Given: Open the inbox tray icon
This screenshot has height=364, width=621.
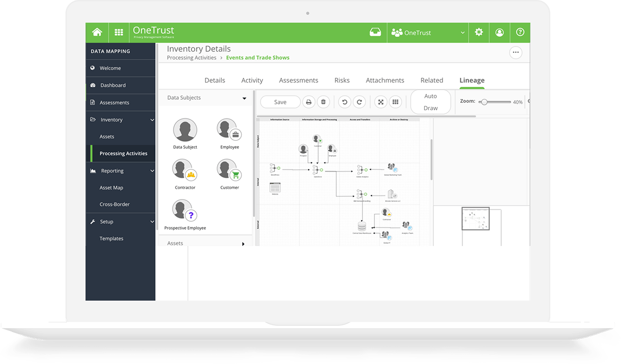Looking at the screenshot, I should point(375,32).
